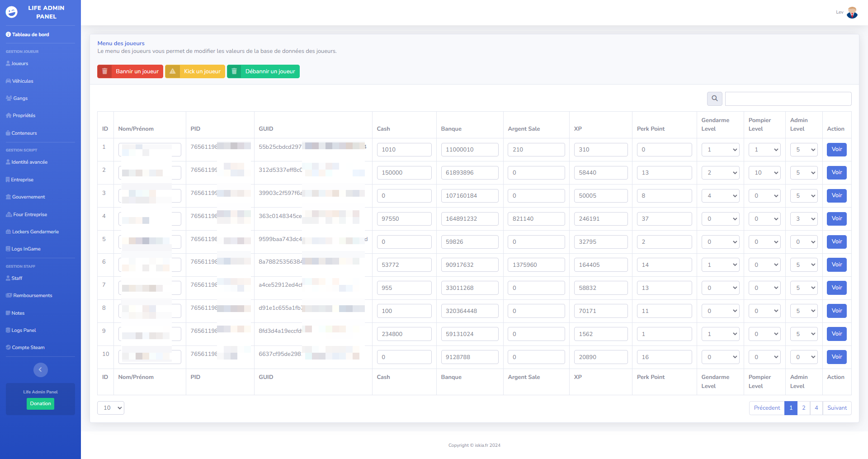The width and height of the screenshot is (868, 459).
Task: Click the warning icon on Kick un joueur
Action: [x=173, y=71]
